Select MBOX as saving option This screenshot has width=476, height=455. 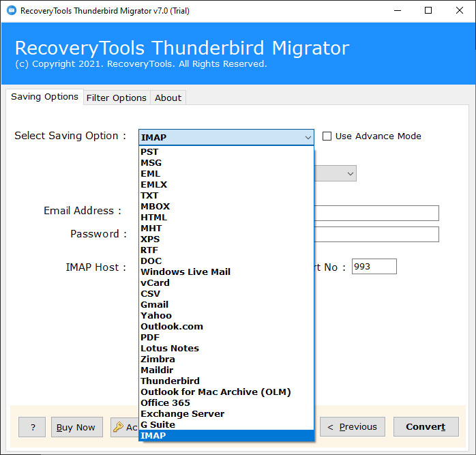[226, 206]
